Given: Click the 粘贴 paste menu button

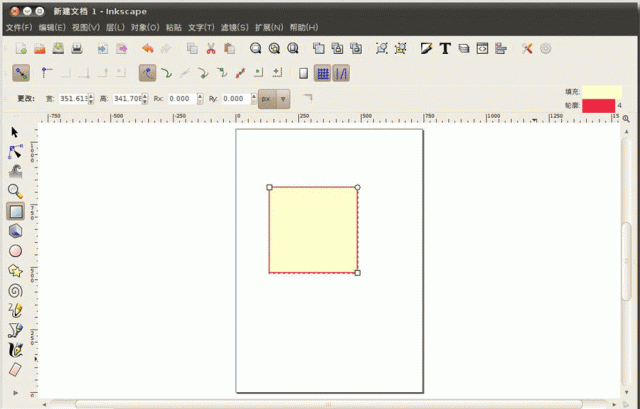Looking at the screenshot, I should coord(173,27).
